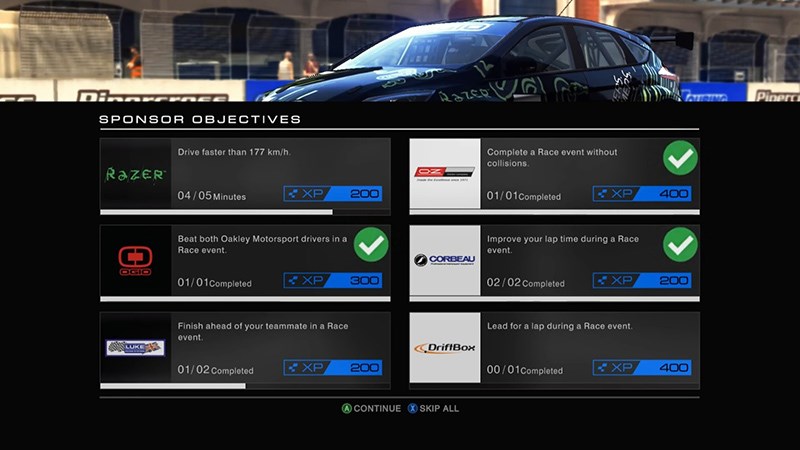Click the XP 400 badge on OZ card
The image size is (800, 450).
click(642, 194)
